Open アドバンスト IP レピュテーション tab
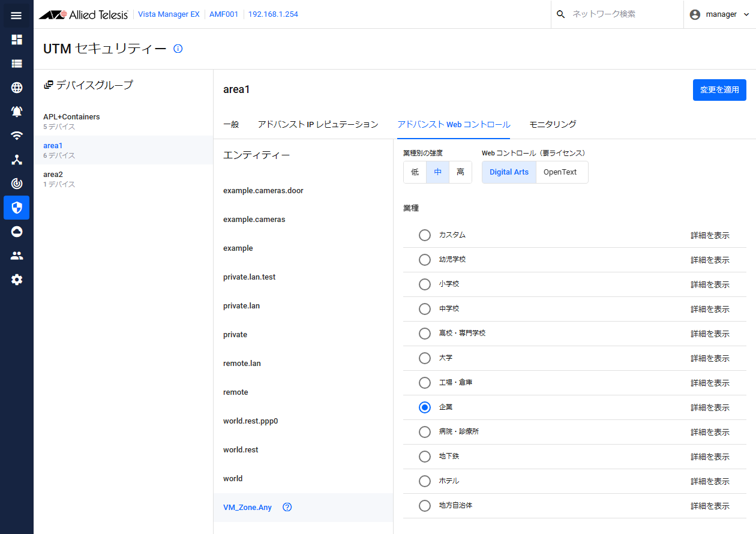This screenshot has width=756, height=534. click(318, 124)
